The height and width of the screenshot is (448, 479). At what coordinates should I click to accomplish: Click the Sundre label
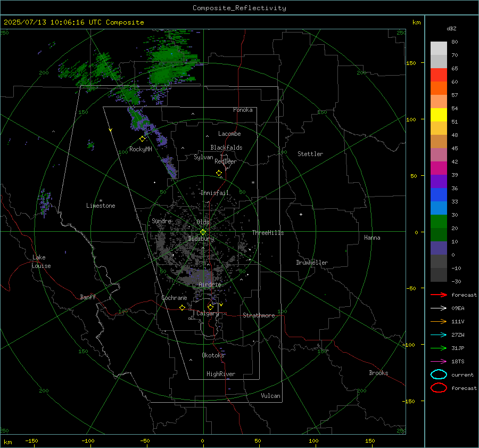point(162,221)
